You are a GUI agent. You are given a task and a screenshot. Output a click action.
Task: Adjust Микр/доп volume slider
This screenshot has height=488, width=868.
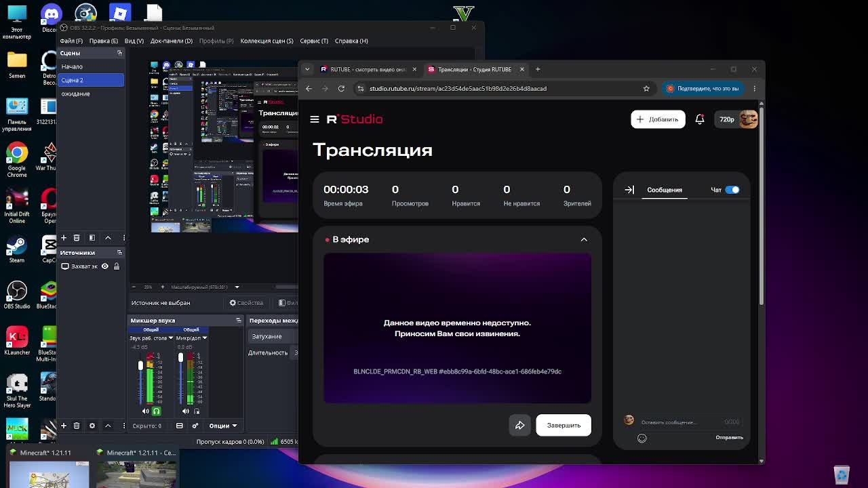[180, 357]
